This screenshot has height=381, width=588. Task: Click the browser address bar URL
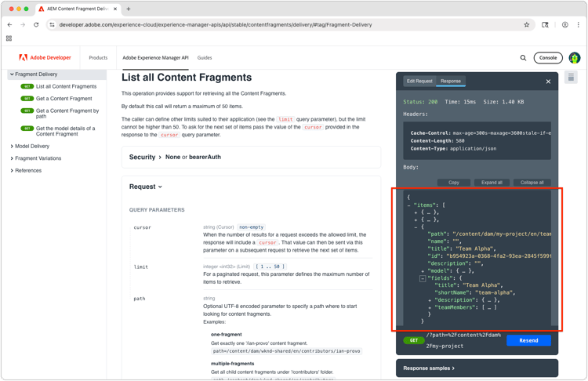[216, 25]
